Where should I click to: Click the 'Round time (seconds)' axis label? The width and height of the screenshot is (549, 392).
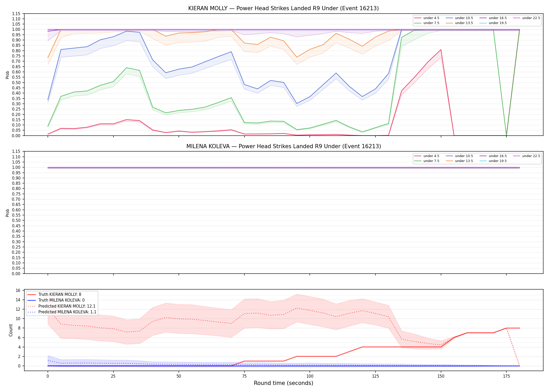(283, 383)
